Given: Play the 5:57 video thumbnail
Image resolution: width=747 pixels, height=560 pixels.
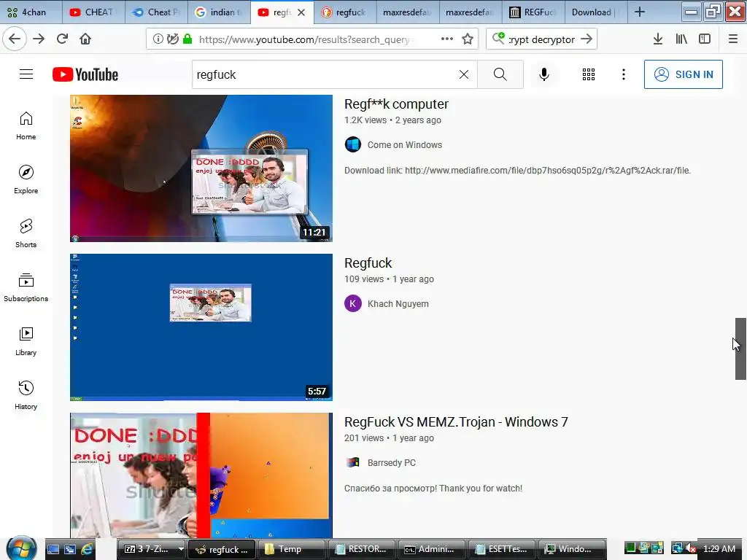Looking at the screenshot, I should [x=201, y=327].
